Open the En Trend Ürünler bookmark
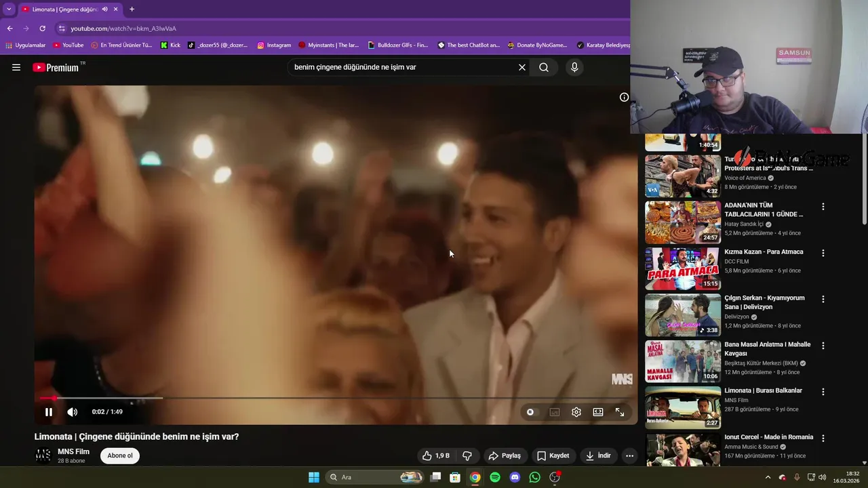Image resolution: width=868 pixels, height=488 pixels. pos(121,45)
